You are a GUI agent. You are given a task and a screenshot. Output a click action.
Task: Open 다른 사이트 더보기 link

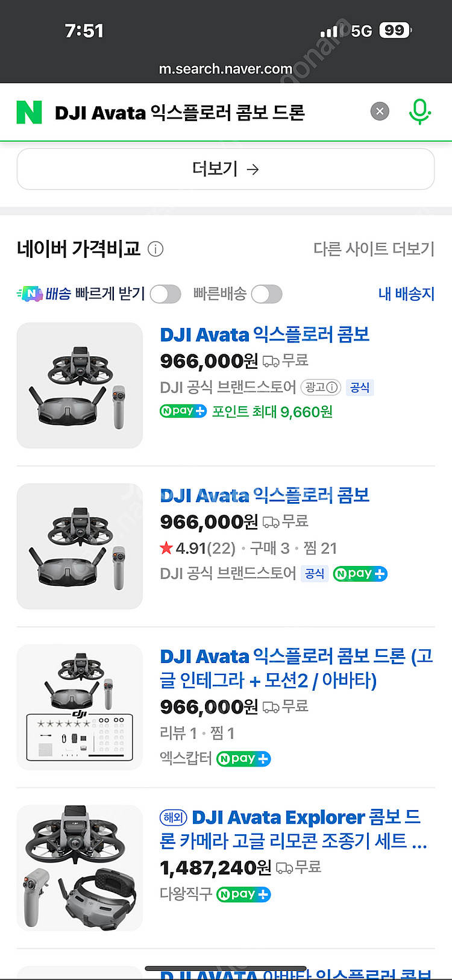(374, 249)
